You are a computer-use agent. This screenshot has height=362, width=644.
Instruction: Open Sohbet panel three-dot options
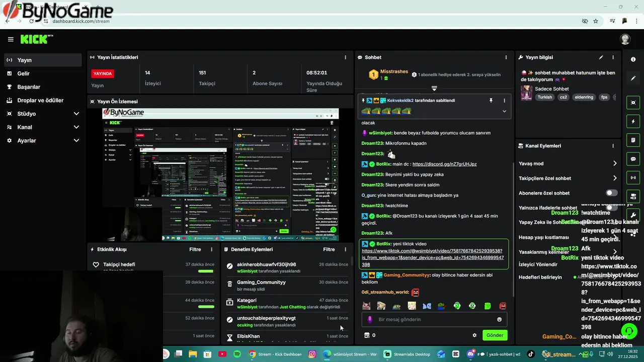coord(506,57)
